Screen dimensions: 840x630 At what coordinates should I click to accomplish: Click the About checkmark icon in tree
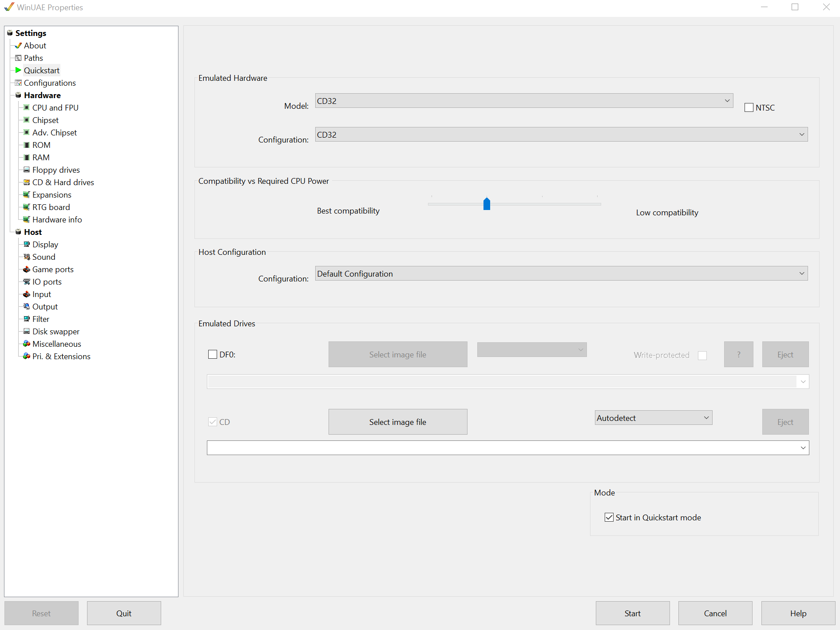pyautogui.click(x=18, y=46)
